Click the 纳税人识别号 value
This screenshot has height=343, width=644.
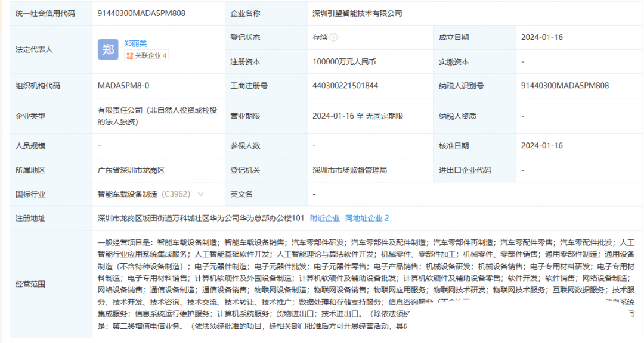coord(565,86)
